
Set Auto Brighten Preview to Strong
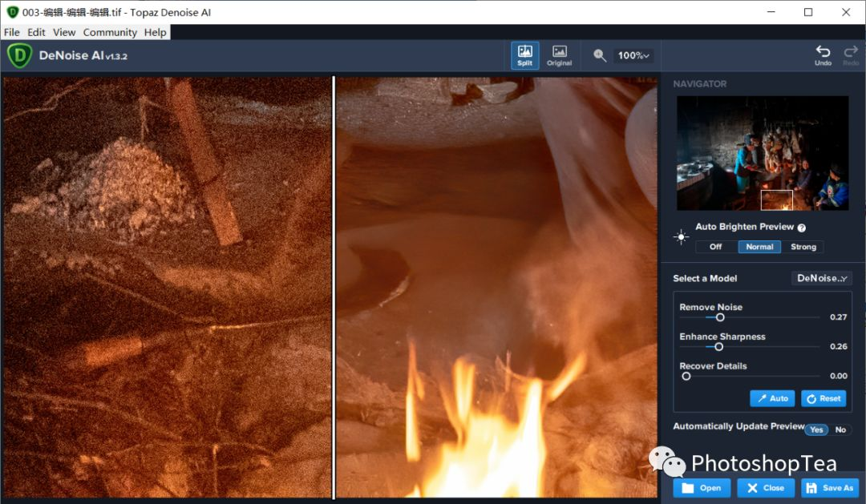(803, 247)
